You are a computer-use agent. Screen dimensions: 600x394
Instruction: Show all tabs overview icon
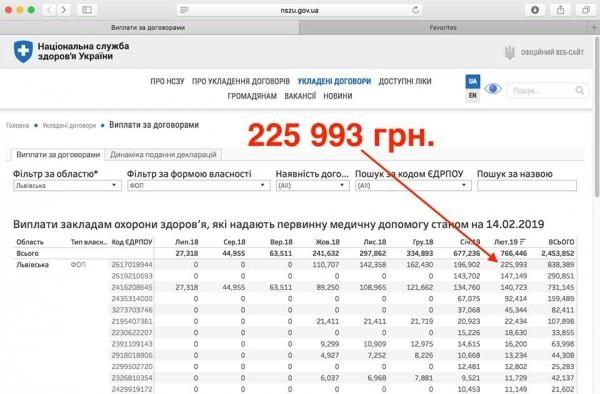pos(585,10)
